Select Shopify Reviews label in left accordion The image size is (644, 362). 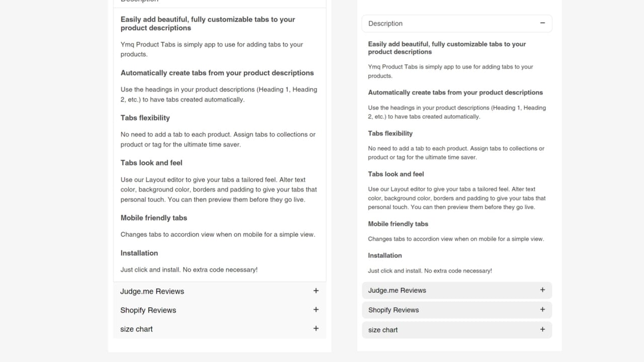[148, 310]
